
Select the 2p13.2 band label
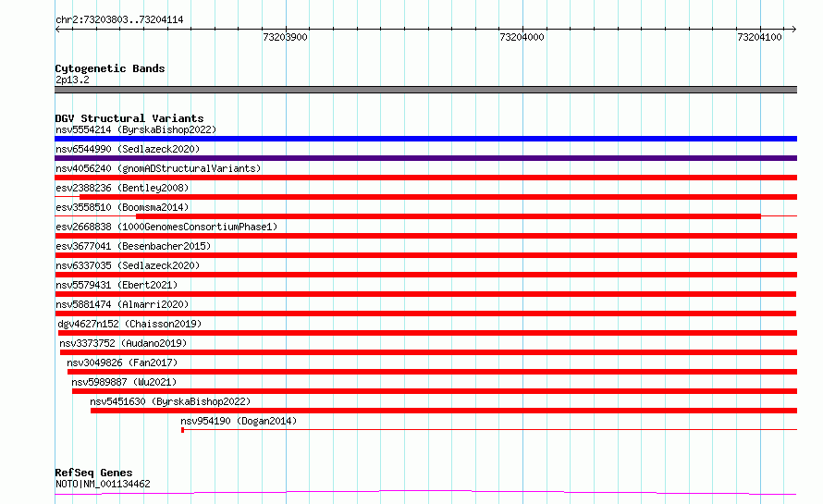(x=72, y=80)
